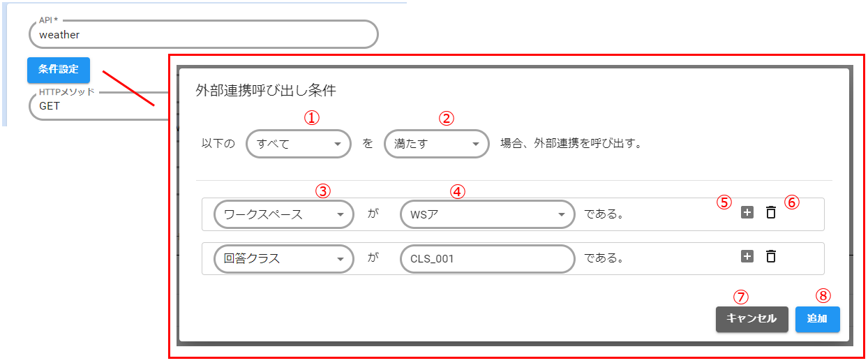The image size is (868, 363).
Task: Open the WSア workspace value dropdown
Action: 487,214
